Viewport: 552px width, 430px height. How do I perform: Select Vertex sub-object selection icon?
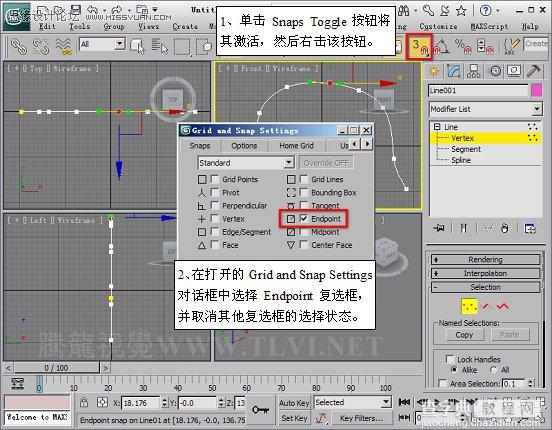[x=469, y=306]
